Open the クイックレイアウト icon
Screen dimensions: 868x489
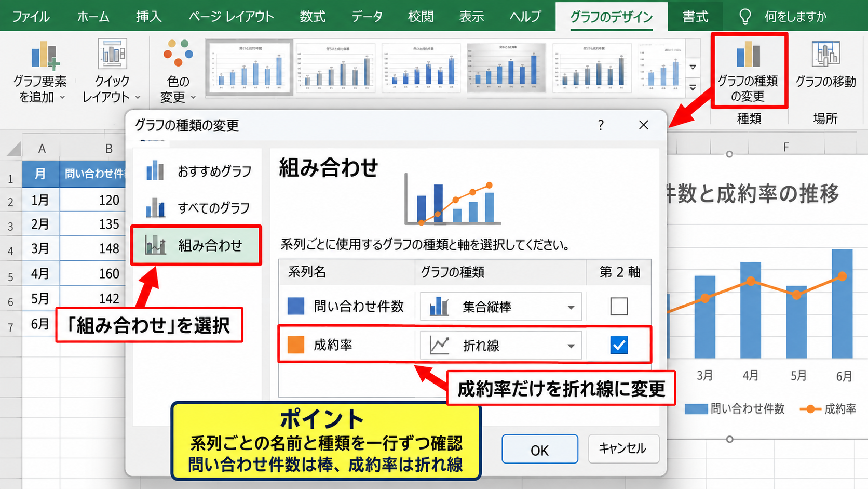tap(112, 54)
